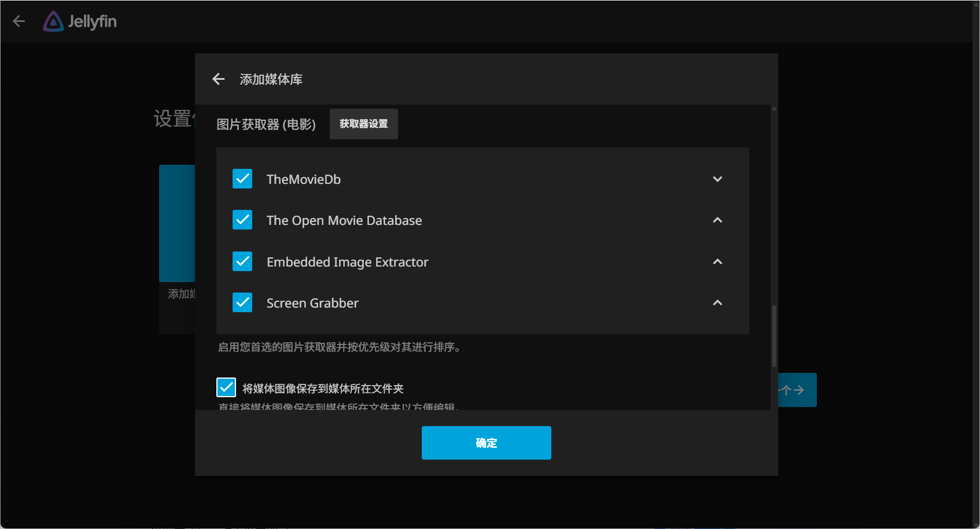Open the Jellyfin logo home link
Screen dimensions: 980x529
(x=80, y=21)
